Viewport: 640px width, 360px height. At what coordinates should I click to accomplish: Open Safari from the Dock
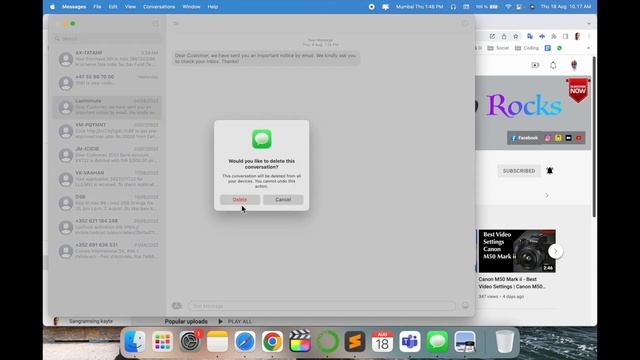click(245, 341)
